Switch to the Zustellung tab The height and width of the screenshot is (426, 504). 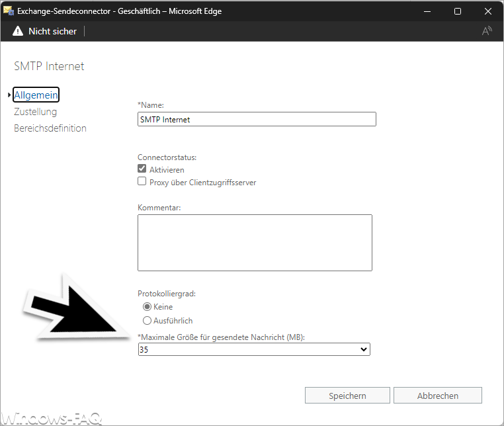[x=35, y=112]
